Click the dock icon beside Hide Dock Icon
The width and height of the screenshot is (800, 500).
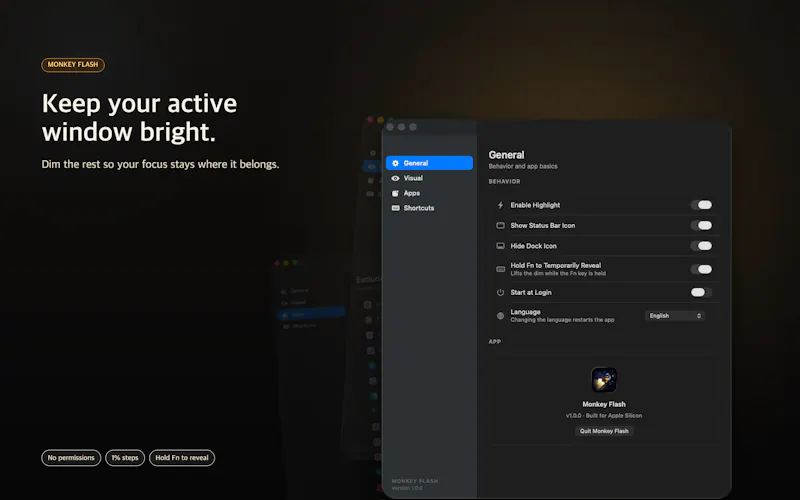coord(501,246)
